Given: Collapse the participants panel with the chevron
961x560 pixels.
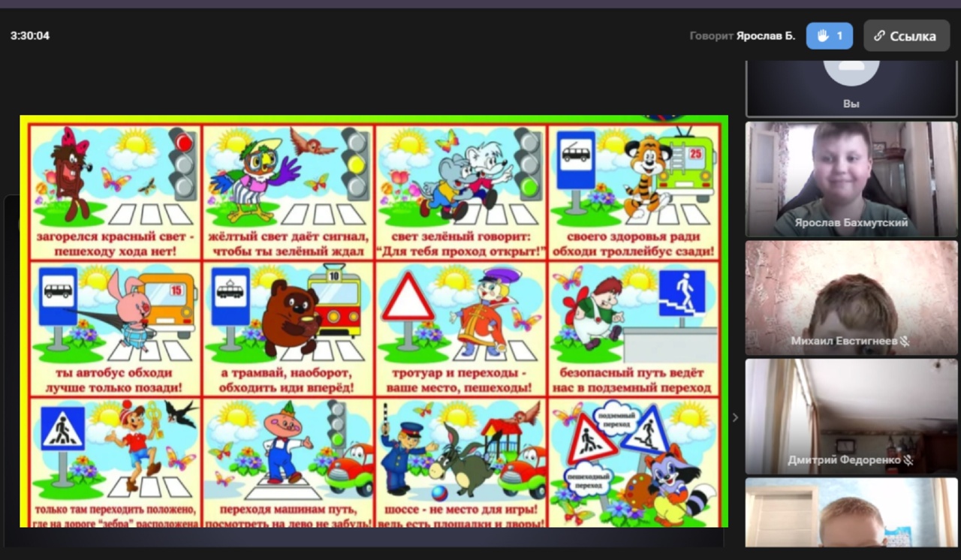Looking at the screenshot, I should [x=735, y=417].
